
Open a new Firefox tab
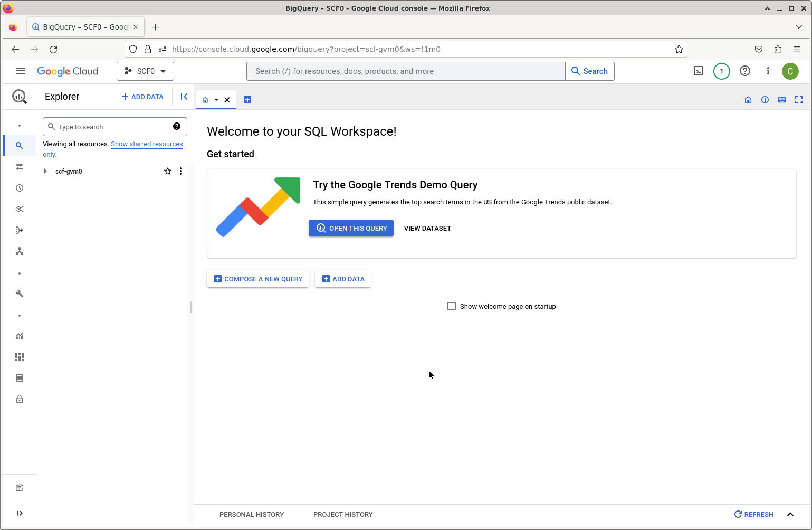[155, 27]
